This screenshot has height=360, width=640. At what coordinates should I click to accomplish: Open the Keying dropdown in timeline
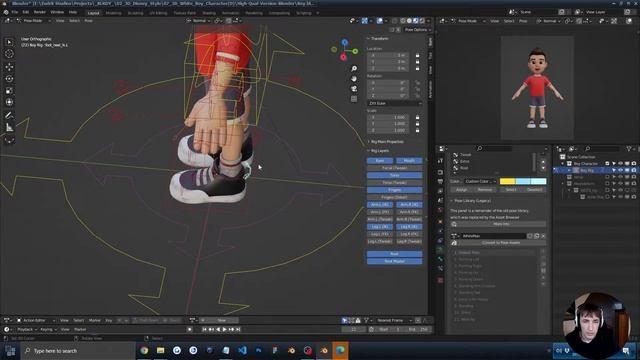point(48,329)
